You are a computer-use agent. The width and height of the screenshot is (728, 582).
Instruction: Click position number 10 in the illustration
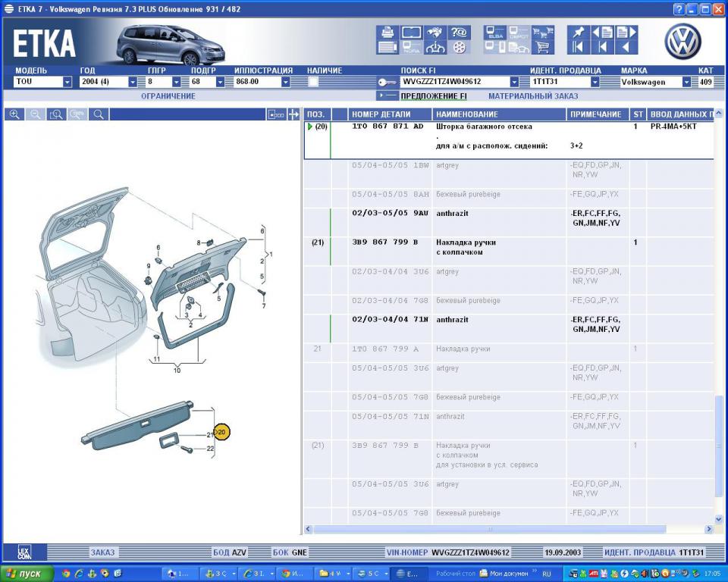[x=177, y=371]
